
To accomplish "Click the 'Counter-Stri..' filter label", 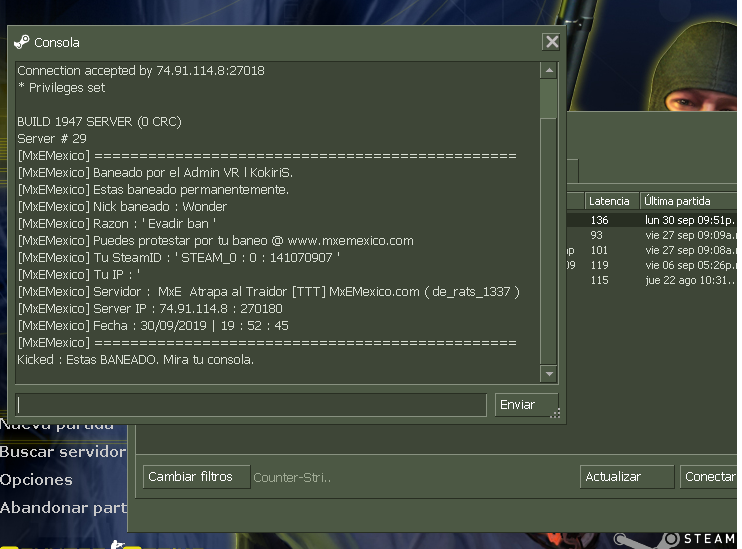I will click(x=292, y=478).
